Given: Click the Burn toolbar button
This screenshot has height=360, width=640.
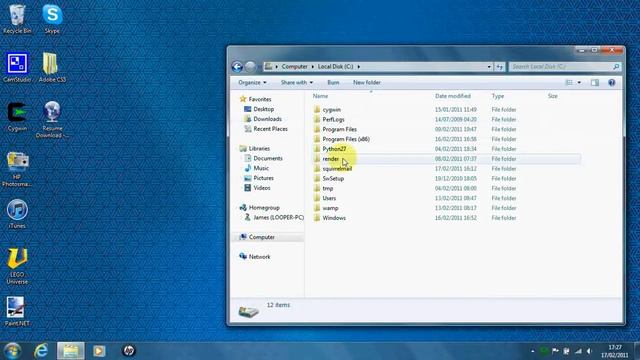Looking at the screenshot, I should click(333, 82).
